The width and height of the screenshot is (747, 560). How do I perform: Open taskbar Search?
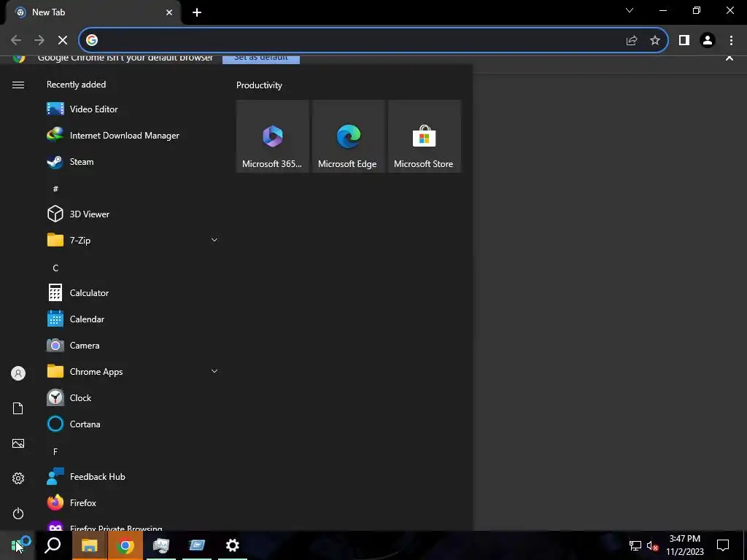53,545
